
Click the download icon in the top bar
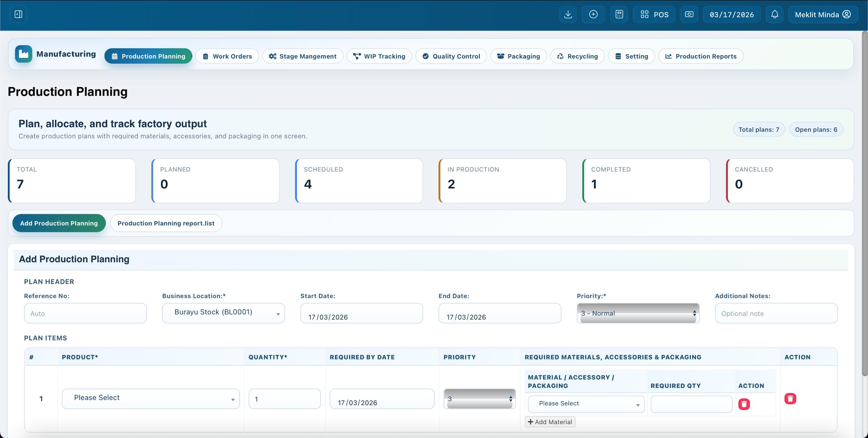coord(568,14)
